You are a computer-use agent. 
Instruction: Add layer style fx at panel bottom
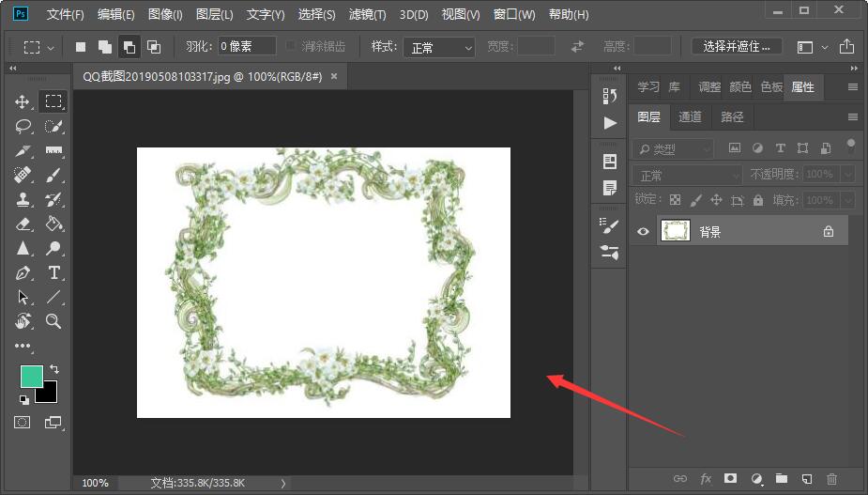pyautogui.click(x=706, y=478)
